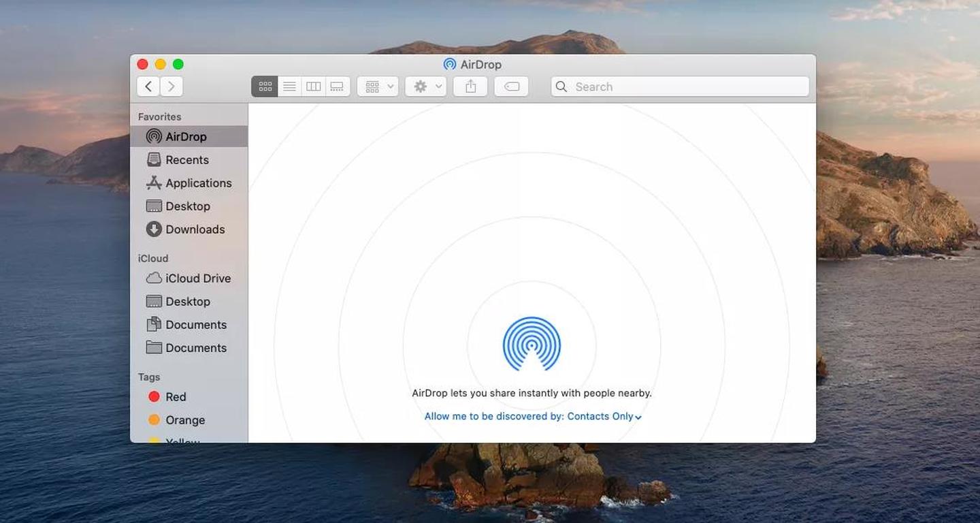Select AirDrop in the Favorites sidebar
Image resolution: width=980 pixels, height=523 pixels.
(189, 136)
